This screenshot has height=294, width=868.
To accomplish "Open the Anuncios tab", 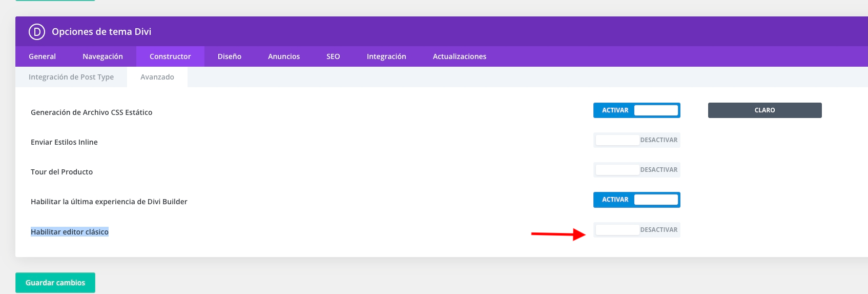I will tap(284, 56).
